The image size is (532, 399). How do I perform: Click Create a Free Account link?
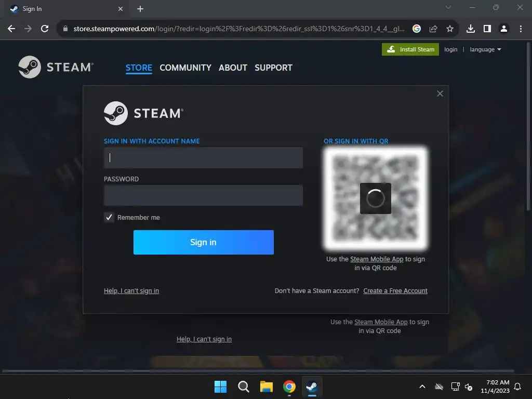click(x=395, y=291)
